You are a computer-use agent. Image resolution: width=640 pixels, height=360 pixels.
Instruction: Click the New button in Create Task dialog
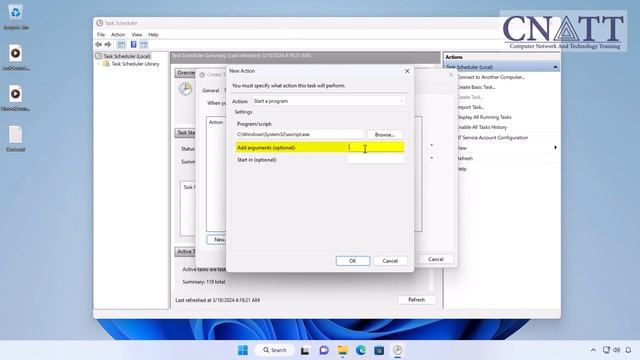[x=217, y=240]
